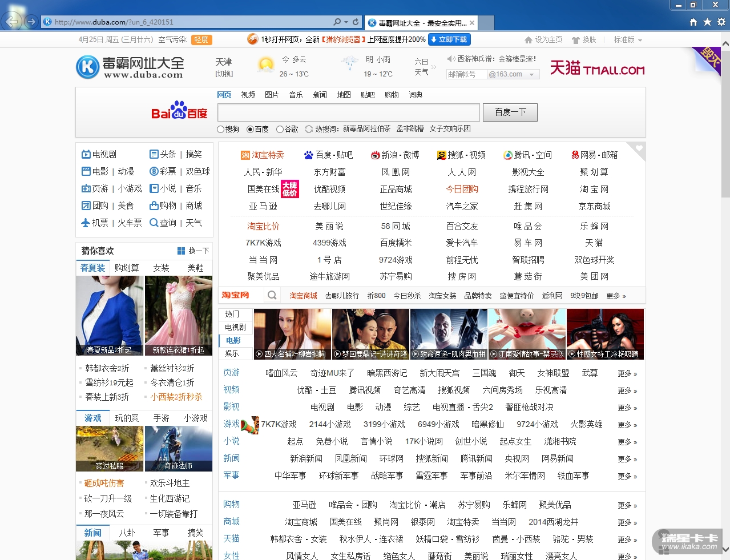Click the 换一下 shuffle icon

pos(181,251)
